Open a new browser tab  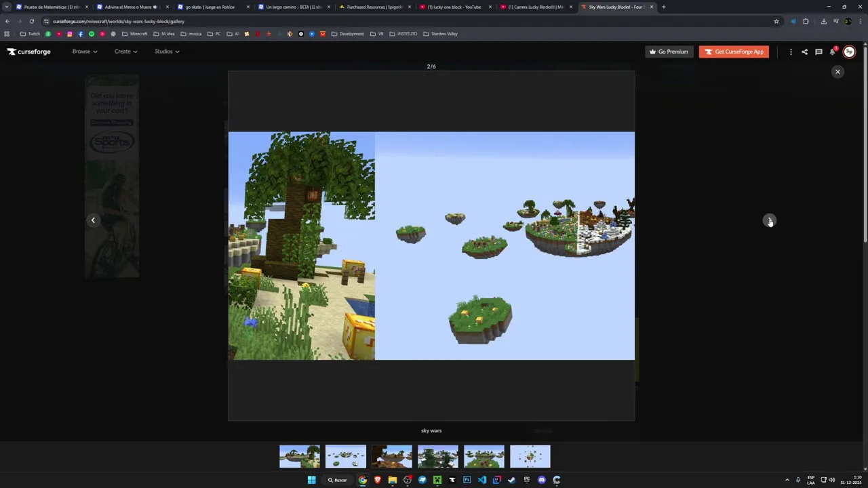[663, 7]
